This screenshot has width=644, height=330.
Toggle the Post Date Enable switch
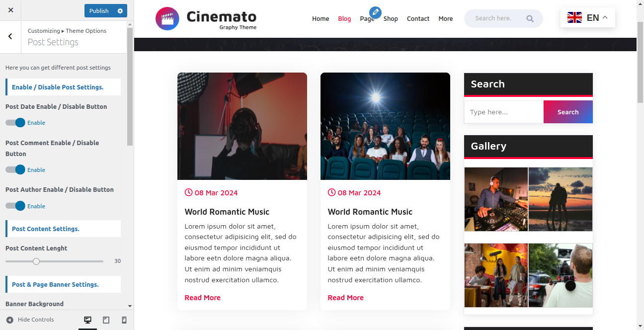tap(15, 123)
